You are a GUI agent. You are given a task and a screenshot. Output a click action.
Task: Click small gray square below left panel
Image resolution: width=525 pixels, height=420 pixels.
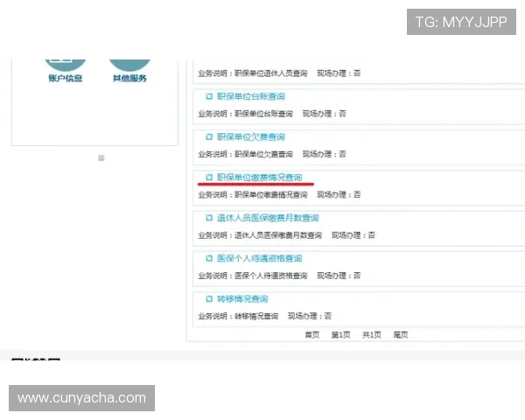pyautogui.click(x=101, y=157)
